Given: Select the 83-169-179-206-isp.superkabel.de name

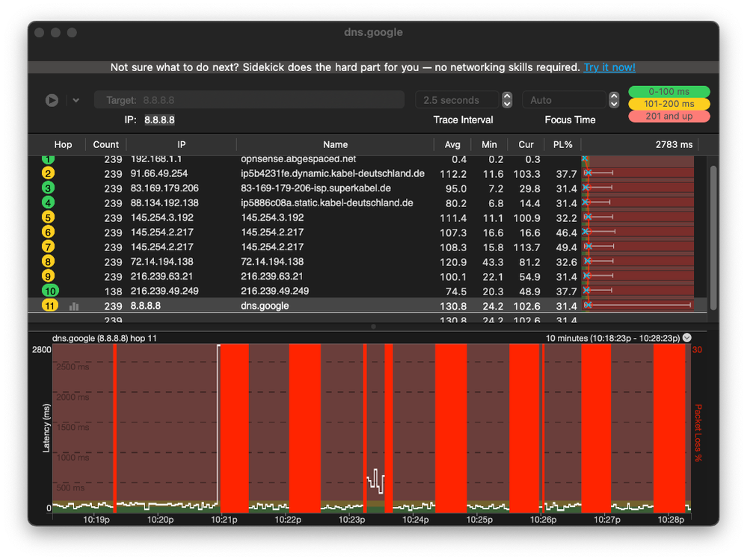Looking at the screenshot, I should tap(316, 188).
